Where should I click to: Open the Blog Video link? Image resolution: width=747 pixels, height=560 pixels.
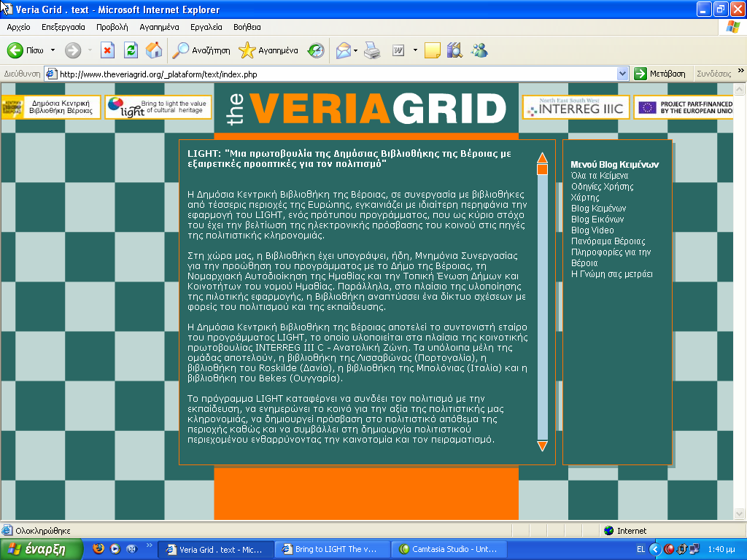click(592, 230)
